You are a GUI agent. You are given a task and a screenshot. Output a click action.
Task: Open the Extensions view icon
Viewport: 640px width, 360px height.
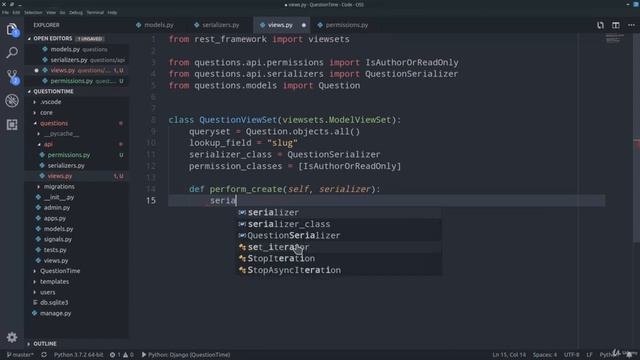pos(12,124)
